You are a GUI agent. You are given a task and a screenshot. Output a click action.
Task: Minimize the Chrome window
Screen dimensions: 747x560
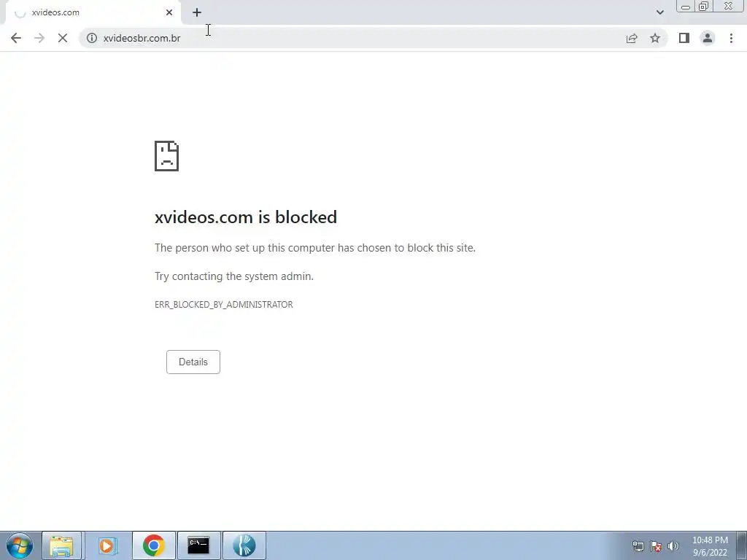click(x=686, y=7)
